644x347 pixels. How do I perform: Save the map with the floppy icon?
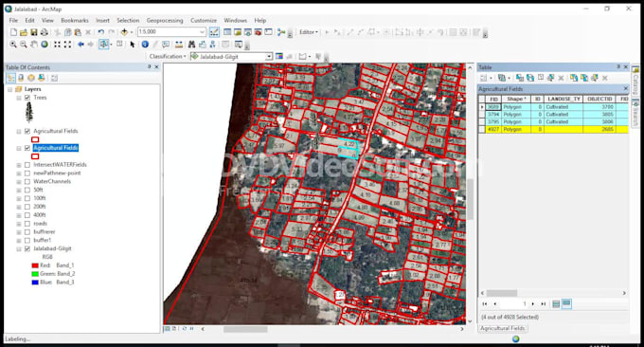click(x=34, y=32)
